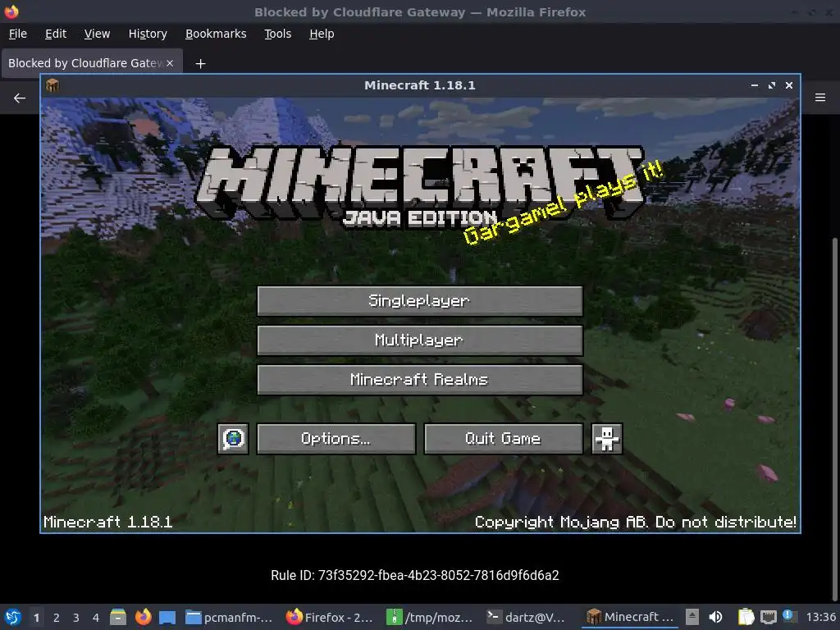Click the Rule ID text on blocked page
Image resolution: width=840 pixels, height=630 pixels.
pyautogui.click(x=414, y=575)
